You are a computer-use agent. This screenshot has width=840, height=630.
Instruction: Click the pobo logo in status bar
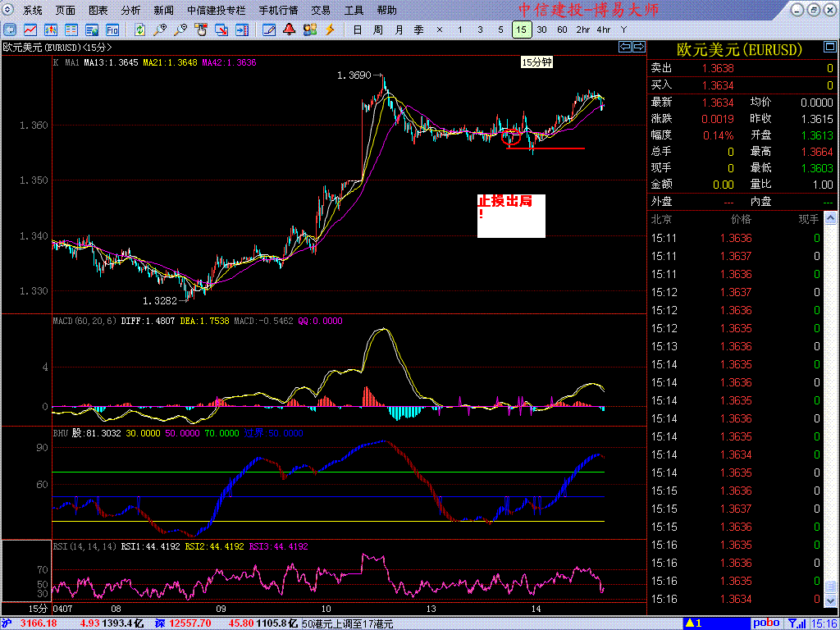tap(766, 623)
